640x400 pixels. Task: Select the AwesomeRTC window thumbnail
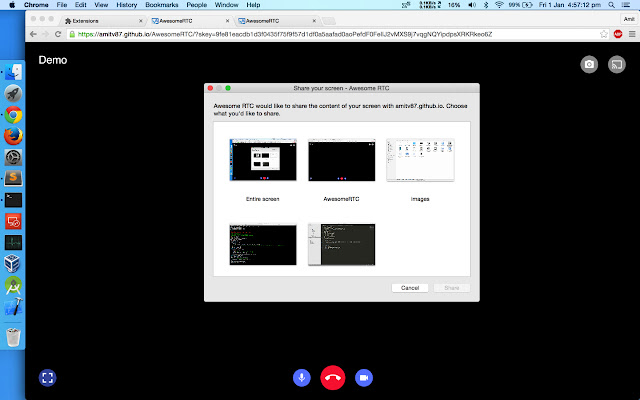[342, 160]
